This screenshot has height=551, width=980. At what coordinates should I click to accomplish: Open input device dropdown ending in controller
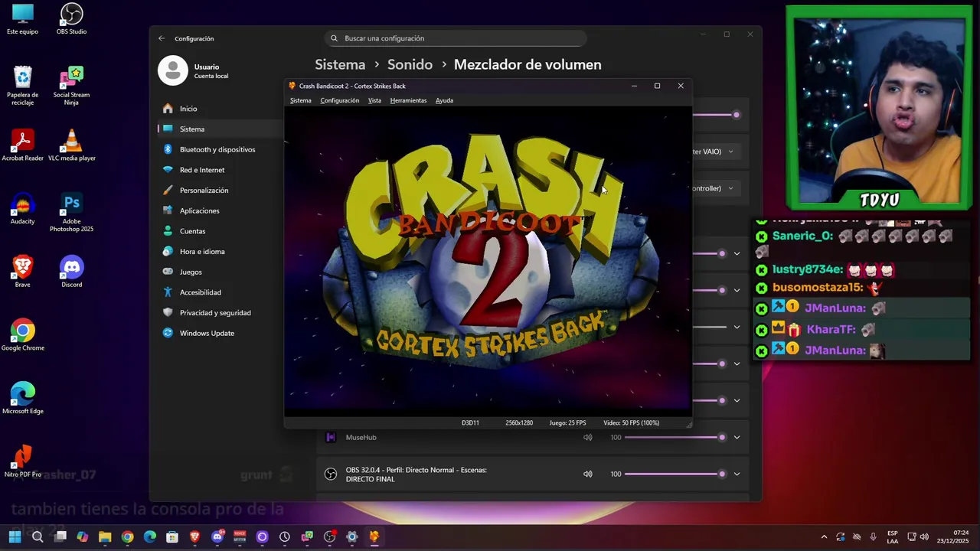click(717, 188)
